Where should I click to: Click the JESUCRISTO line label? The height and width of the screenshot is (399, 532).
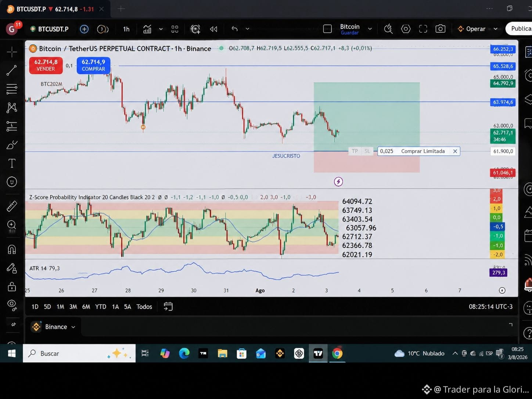click(286, 156)
